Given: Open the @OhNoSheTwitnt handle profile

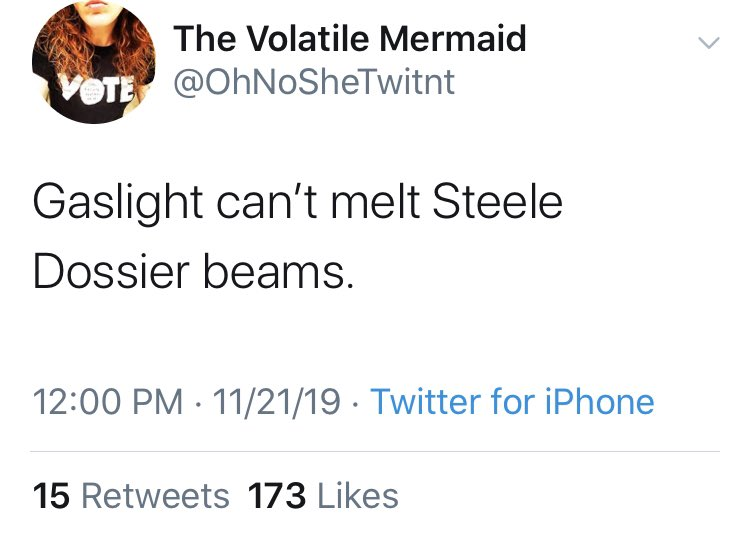Looking at the screenshot, I should click(314, 82).
